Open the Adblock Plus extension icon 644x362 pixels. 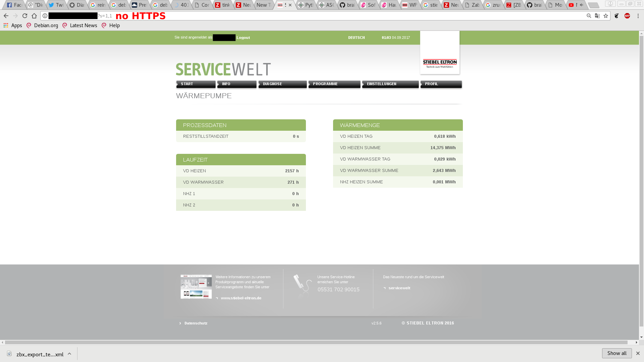pyautogui.click(x=627, y=16)
